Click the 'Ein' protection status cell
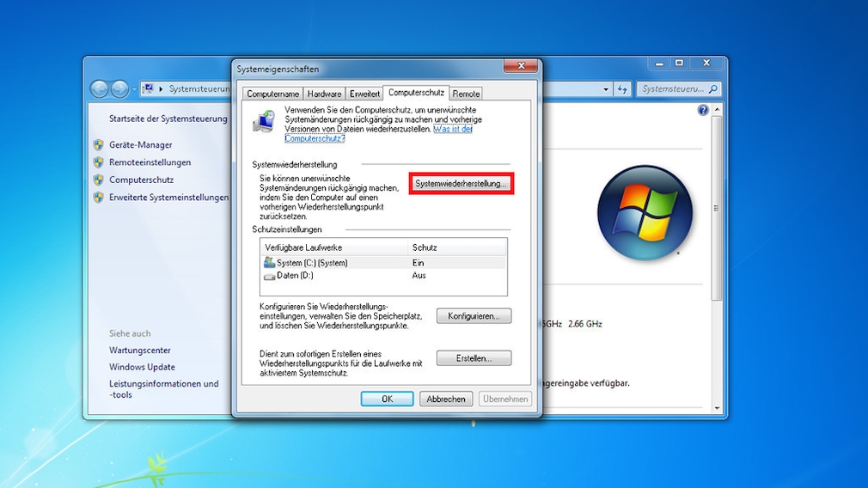This screenshot has height=488, width=868. coord(419,263)
